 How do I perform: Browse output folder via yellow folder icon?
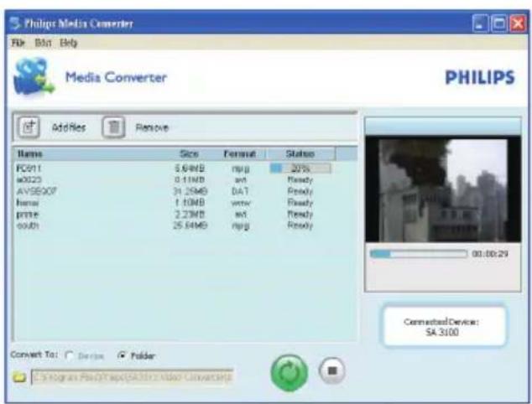(19, 376)
